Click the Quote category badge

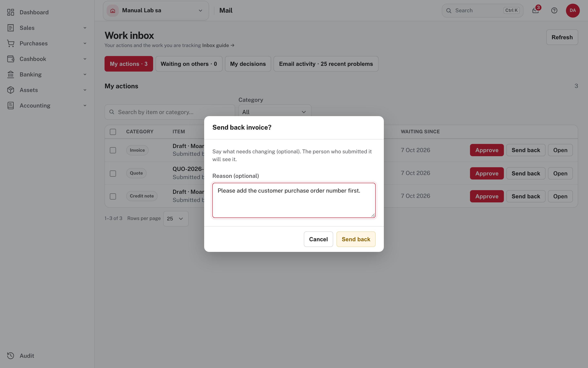click(136, 173)
